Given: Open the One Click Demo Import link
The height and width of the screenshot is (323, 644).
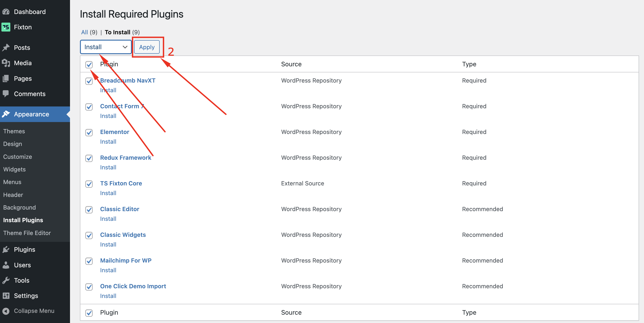Looking at the screenshot, I should tap(133, 286).
